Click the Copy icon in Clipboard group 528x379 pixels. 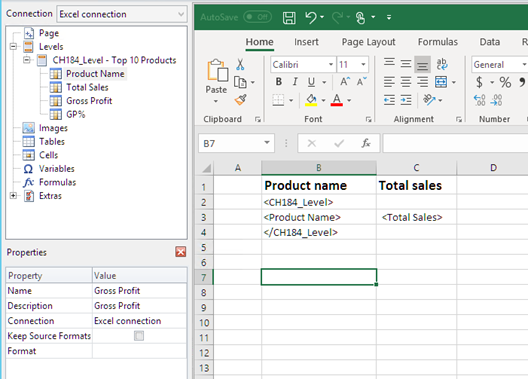click(240, 82)
